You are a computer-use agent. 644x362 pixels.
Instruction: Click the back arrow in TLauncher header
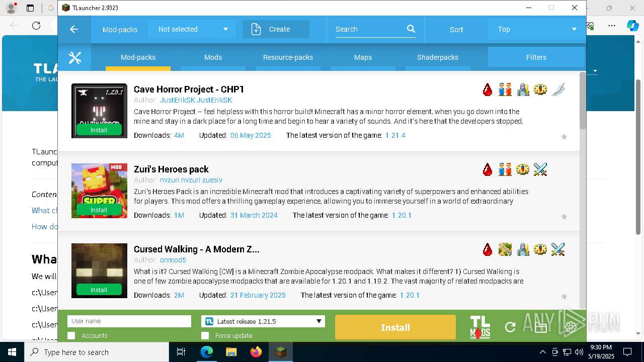coord(74,29)
